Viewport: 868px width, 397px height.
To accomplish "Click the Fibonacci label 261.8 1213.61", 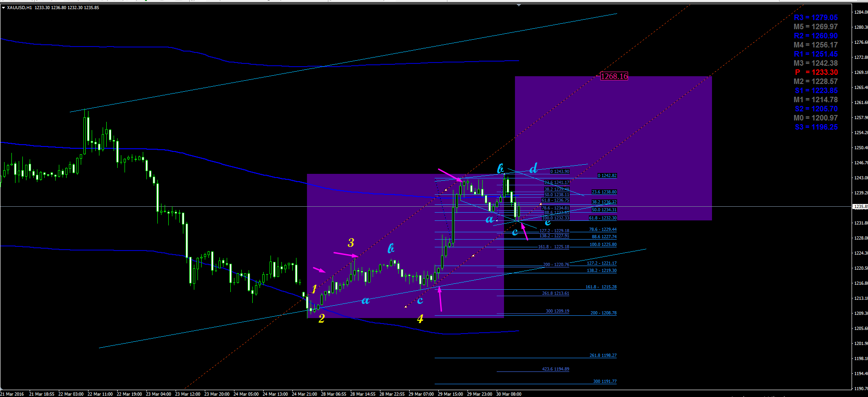I will pos(556,293).
